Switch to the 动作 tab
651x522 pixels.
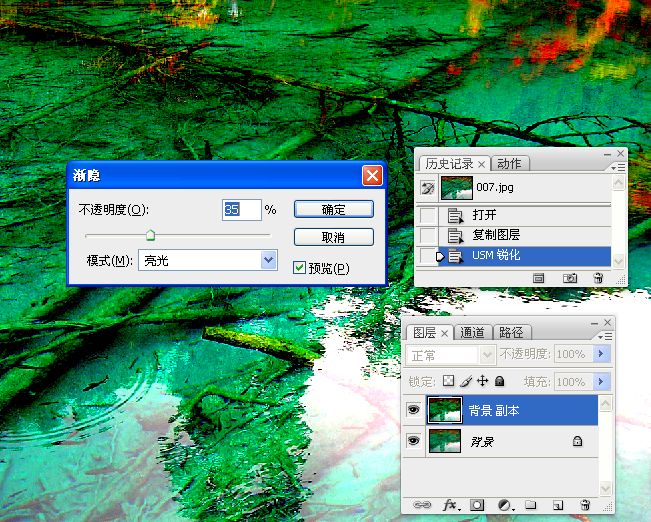[509, 164]
